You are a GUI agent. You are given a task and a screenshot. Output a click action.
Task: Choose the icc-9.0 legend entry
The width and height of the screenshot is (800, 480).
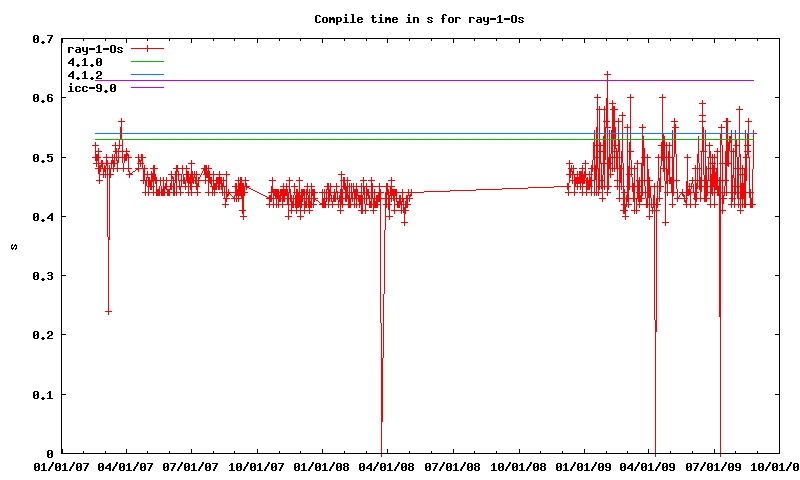91,88
